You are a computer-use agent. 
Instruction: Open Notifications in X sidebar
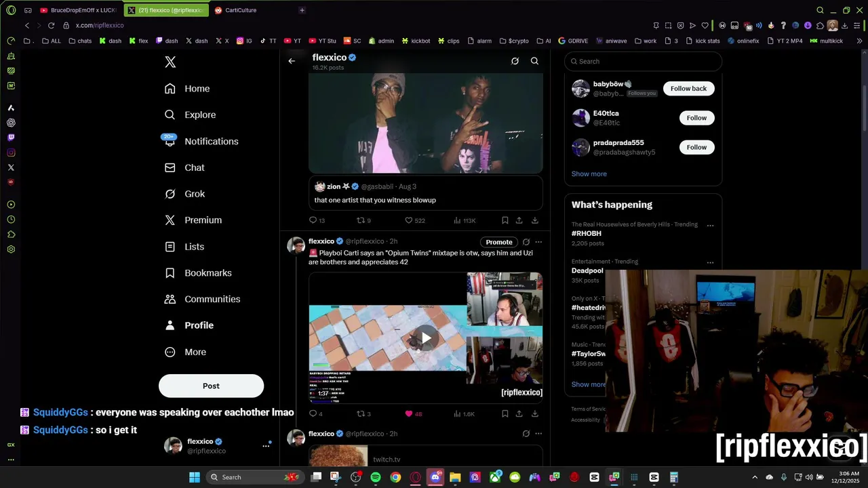click(201, 141)
